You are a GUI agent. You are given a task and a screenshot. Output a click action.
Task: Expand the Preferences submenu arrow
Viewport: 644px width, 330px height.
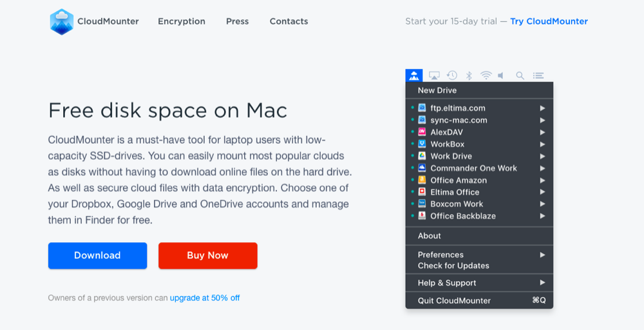542,255
